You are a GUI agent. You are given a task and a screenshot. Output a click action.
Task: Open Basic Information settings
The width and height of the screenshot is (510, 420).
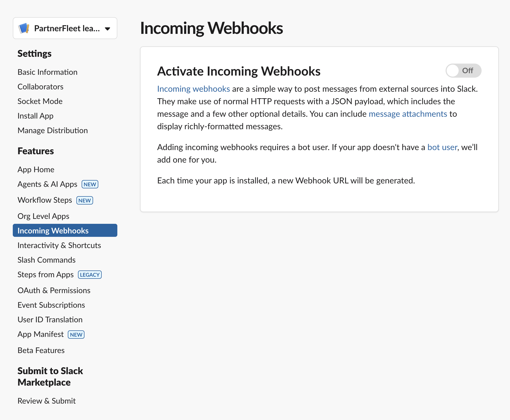coord(47,72)
